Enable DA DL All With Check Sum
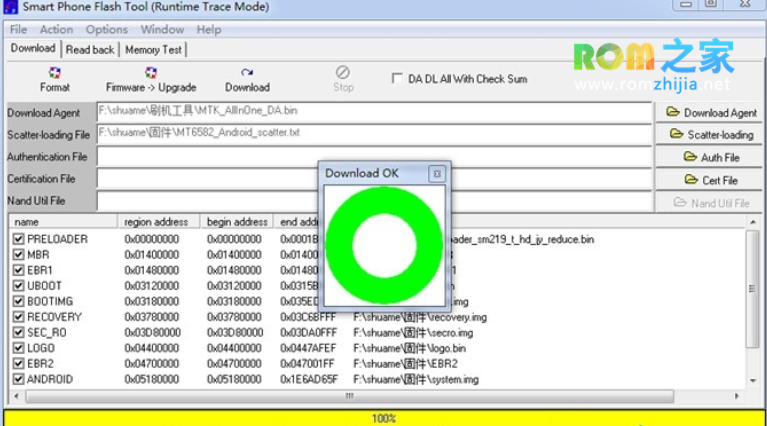 click(398, 79)
